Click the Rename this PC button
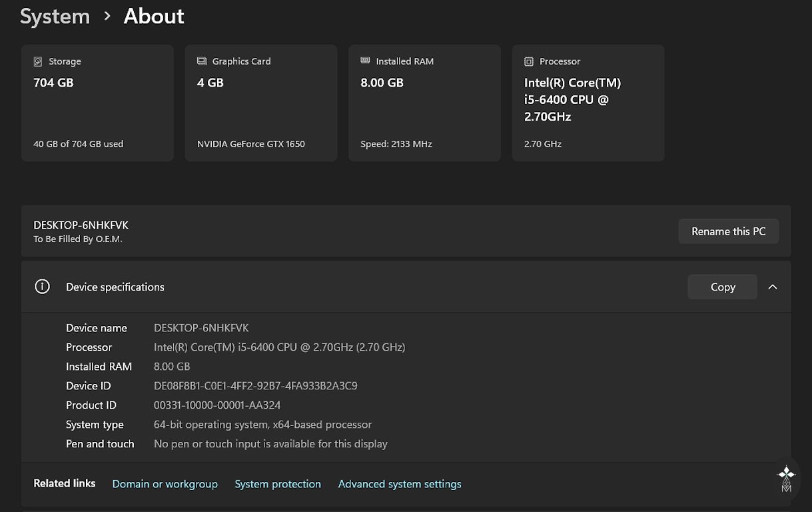Viewport: 812px width, 512px height. click(x=728, y=231)
